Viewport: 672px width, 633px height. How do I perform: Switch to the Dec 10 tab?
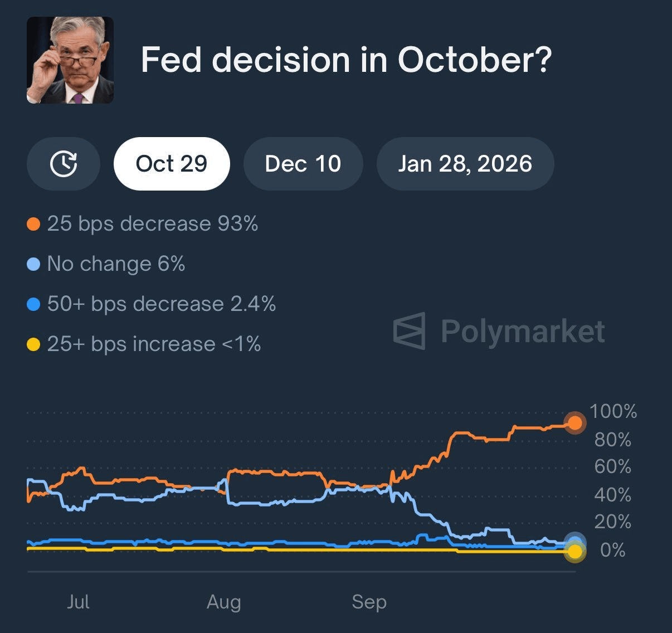[x=303, y=164]
